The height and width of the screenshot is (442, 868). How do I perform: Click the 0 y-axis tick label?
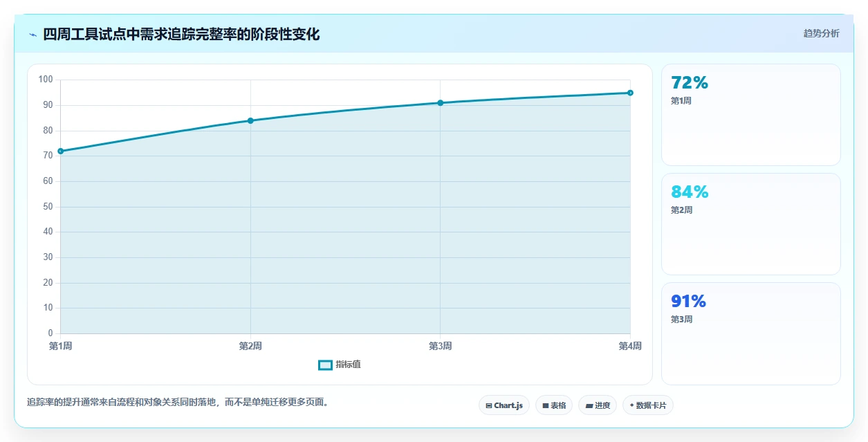[x=50, y=333]
